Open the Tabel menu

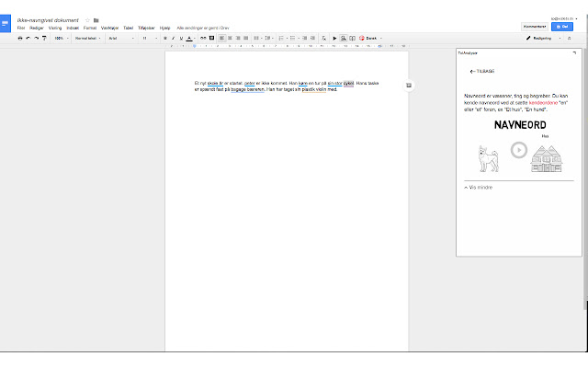point(128,29)
